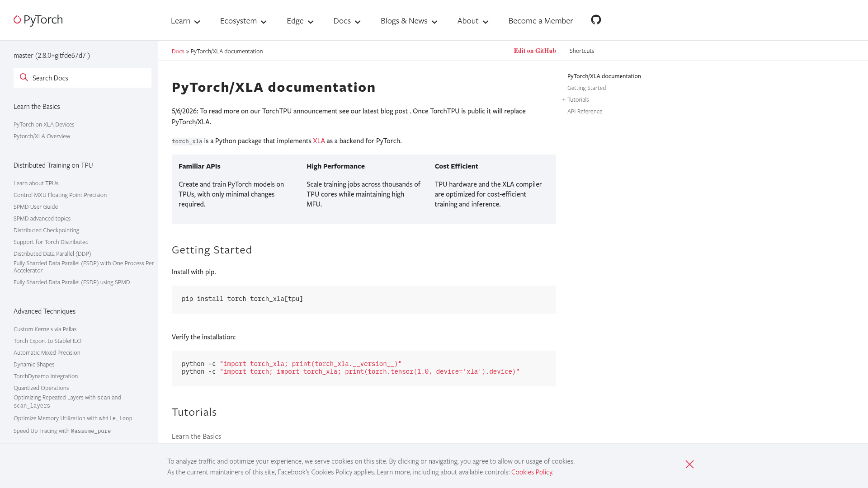The height and width of the screenshot is (488, 868).
Task: Jump to Getting Started shortcut
Action: [x=586, y=88]
